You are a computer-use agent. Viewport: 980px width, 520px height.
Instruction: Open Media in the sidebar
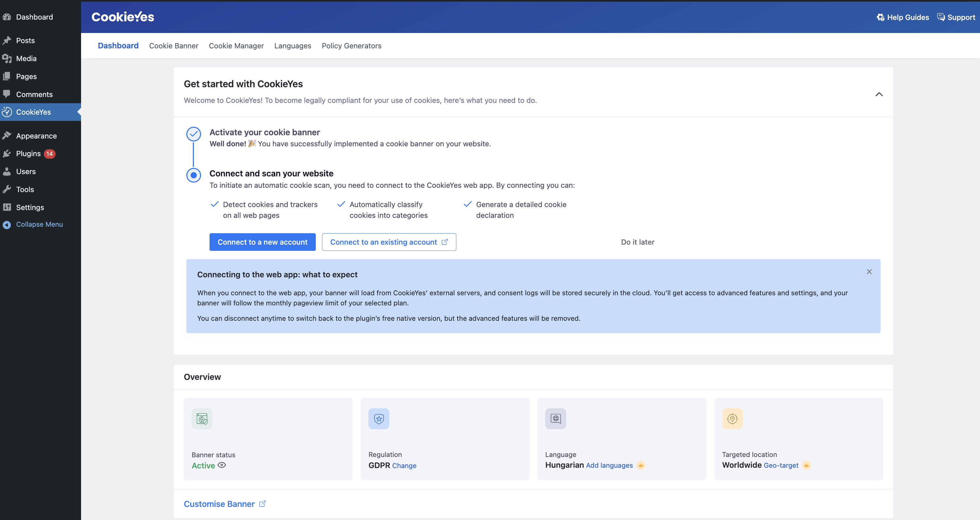coord(40,58)
